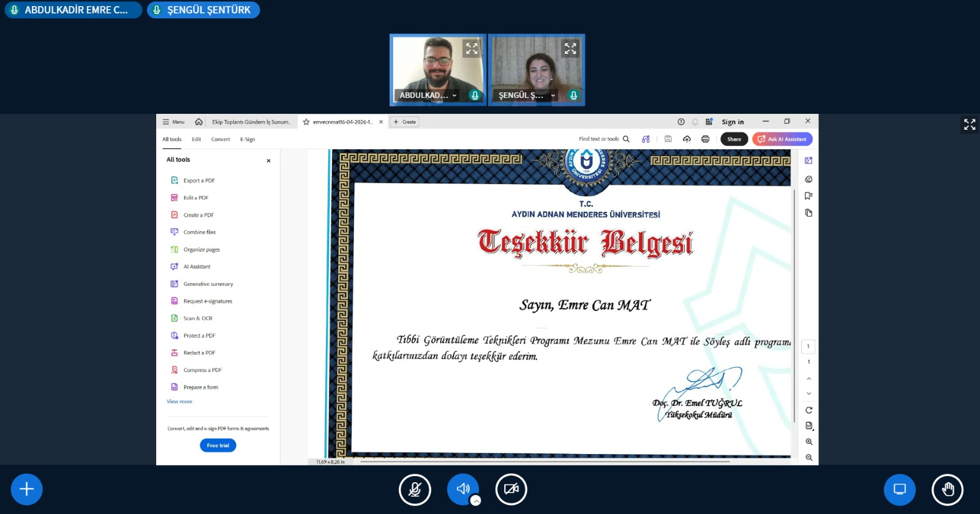Click the View more link
The height and width of the screenshot is (514, 980).
[x=179, y=401]
